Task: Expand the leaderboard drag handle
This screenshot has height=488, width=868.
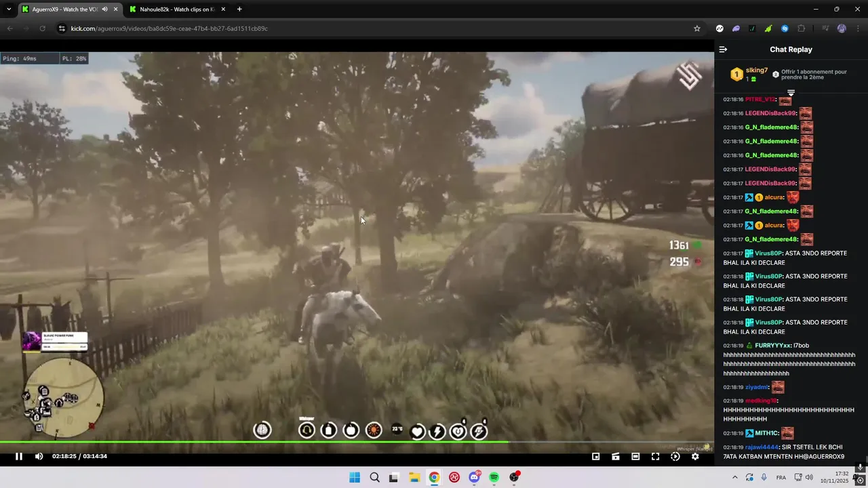Action: (x=791, y=92)
